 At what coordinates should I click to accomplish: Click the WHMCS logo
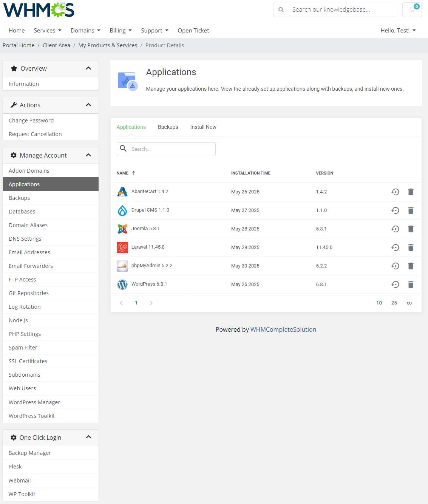pos(39,10)
